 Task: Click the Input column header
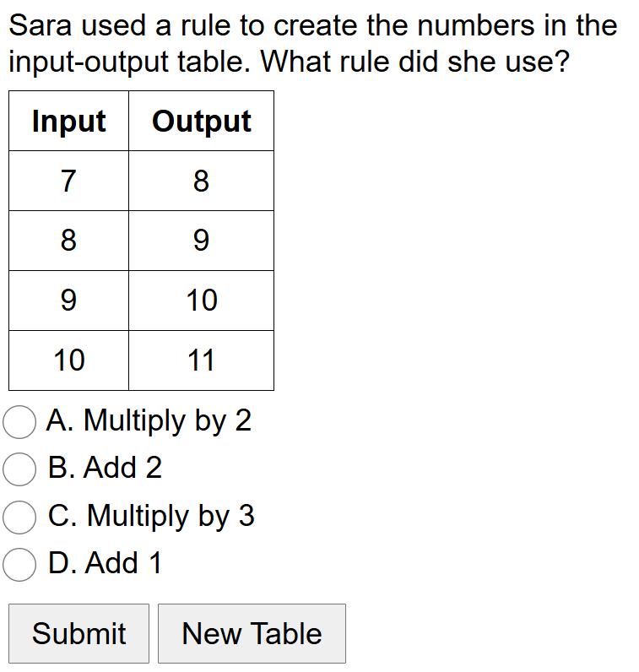click(68, 122)
